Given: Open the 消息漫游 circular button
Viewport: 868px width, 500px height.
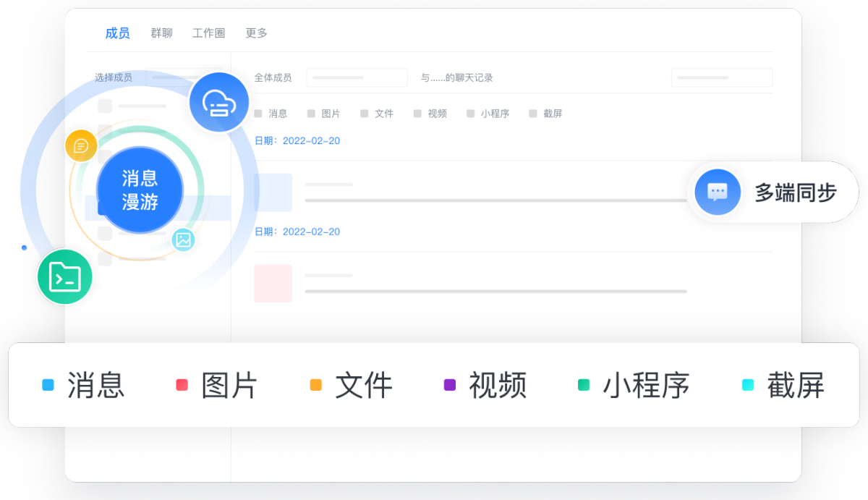Looking at the screenshot, I should click(x=140, y=190).
